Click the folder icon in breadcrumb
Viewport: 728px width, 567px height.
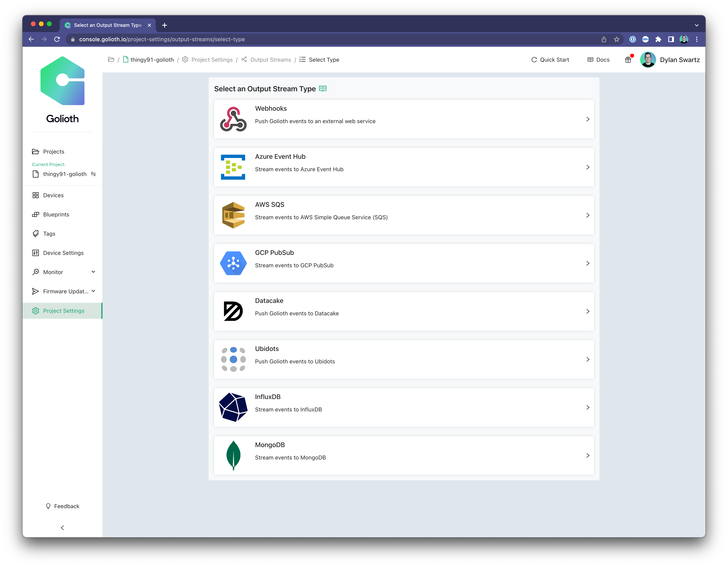click(x=111, y=59)
